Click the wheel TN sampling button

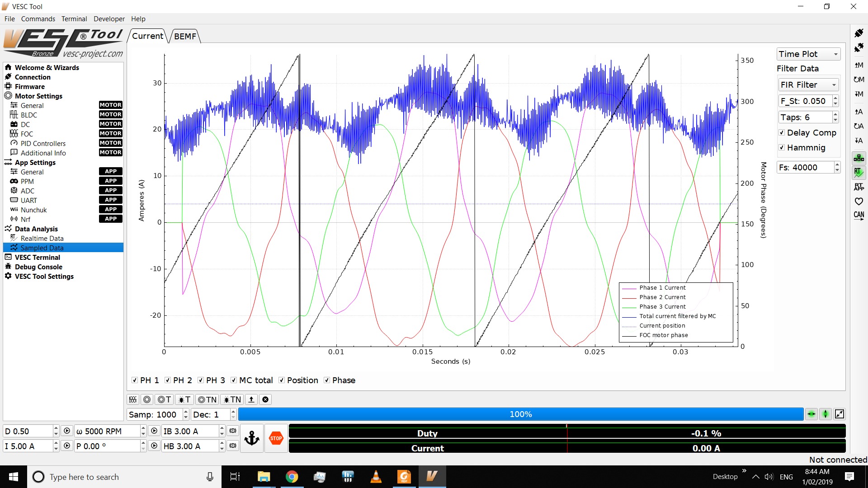click(x=208, y=399)
